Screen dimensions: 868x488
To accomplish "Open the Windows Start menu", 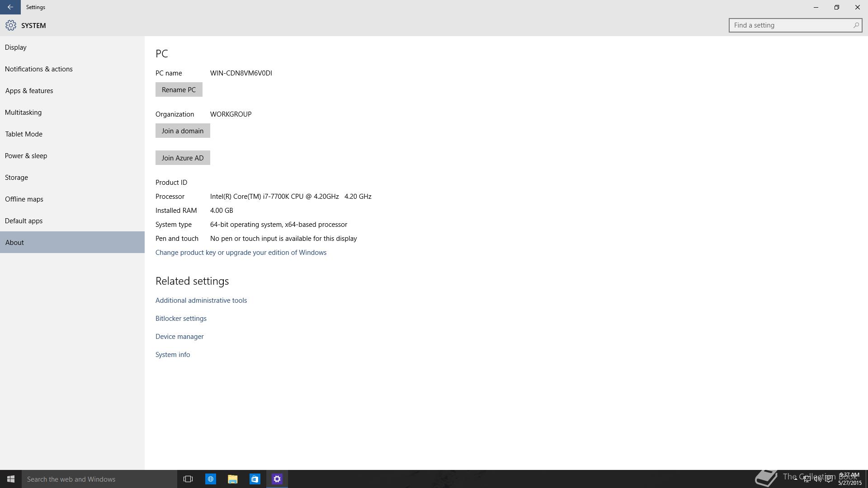I will coord(11,479).
